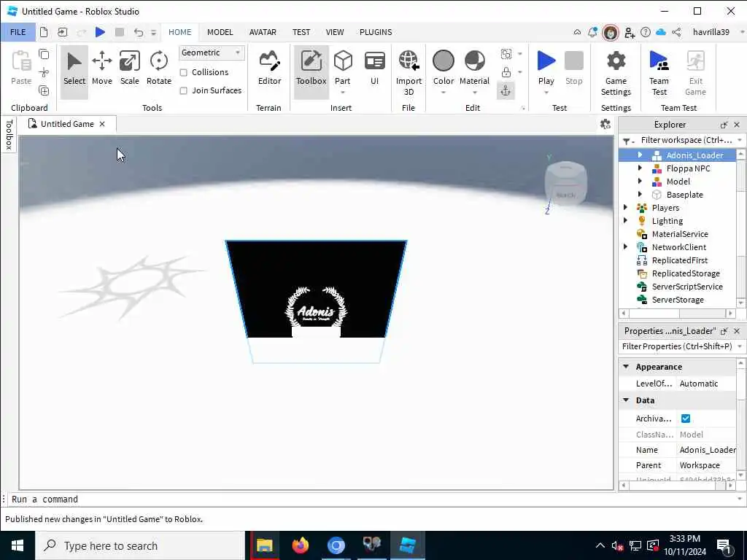Click the user avatar picture
The height and width of the screenshot is (560, 747).
click(611, 32)
